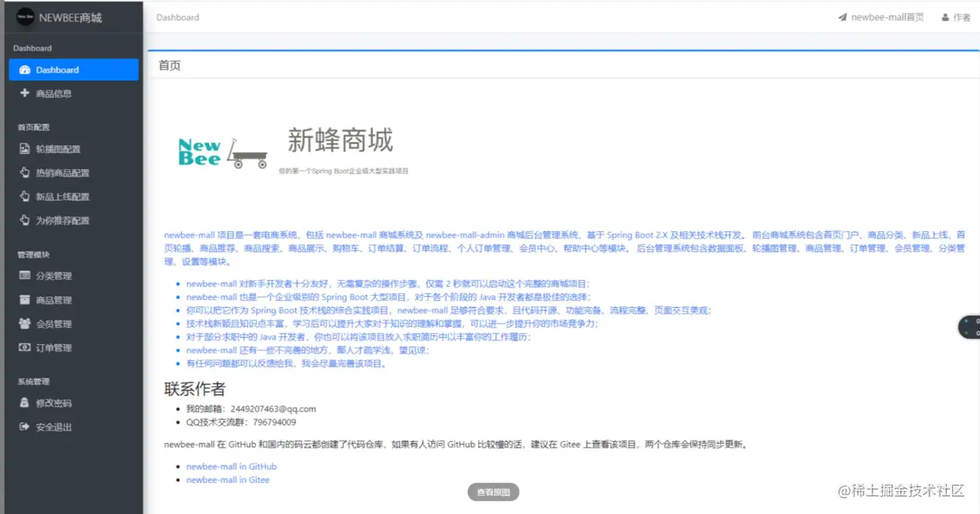
Task: Click the Spring Boot subtitle under 新蜂商城
Action: 344,171
